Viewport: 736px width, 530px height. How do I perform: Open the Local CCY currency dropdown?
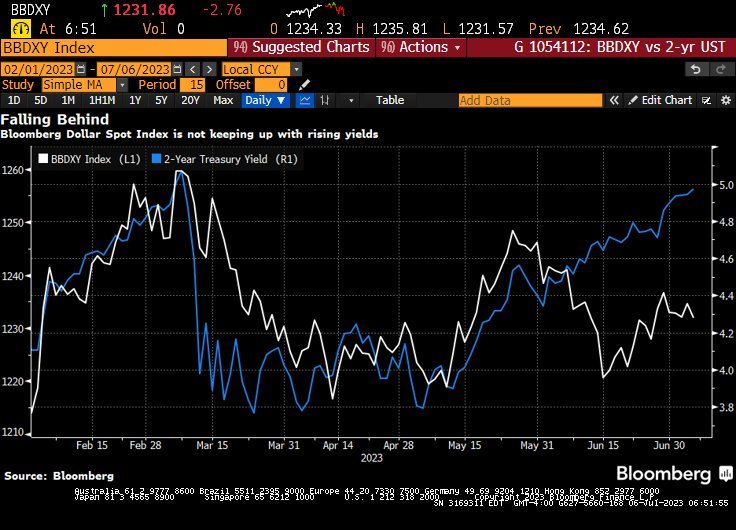pos(254,69)
